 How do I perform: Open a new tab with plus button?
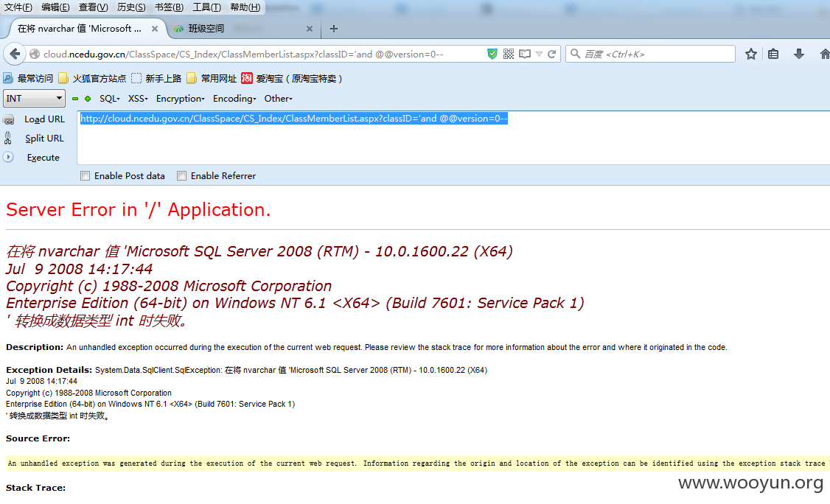pos(333,29)
